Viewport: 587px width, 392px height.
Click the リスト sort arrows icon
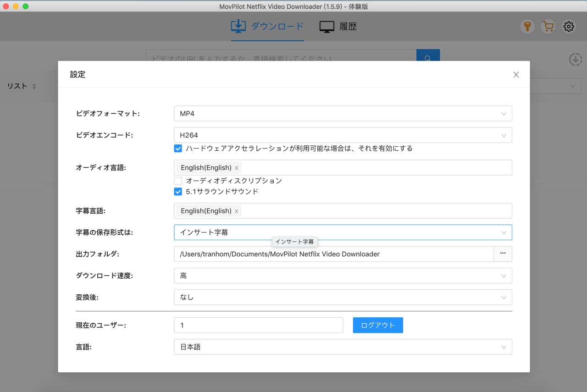pyautogui.click(x=34, y=86)
